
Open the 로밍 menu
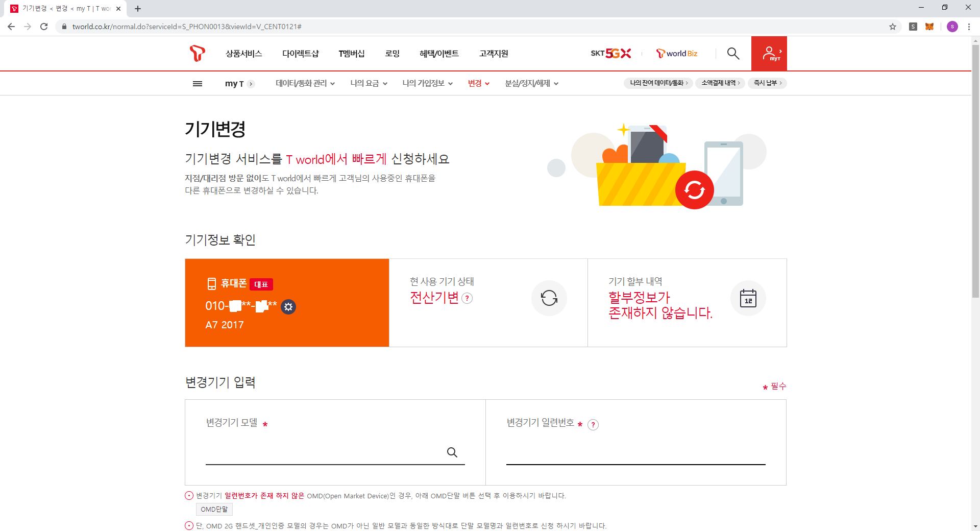point(392,54)
